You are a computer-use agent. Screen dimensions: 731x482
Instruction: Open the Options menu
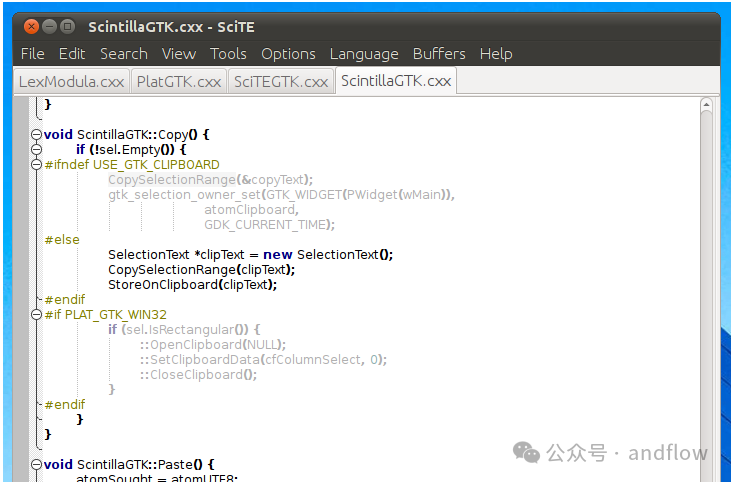point(288,54)
